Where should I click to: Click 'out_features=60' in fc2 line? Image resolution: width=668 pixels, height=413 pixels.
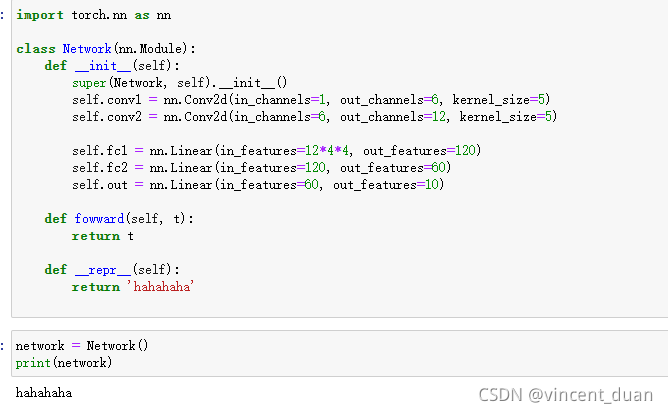coord(393,168)
